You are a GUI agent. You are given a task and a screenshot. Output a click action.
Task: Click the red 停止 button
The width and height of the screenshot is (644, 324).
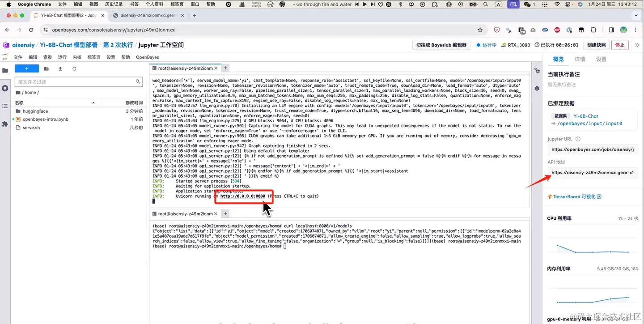(620, 45)
